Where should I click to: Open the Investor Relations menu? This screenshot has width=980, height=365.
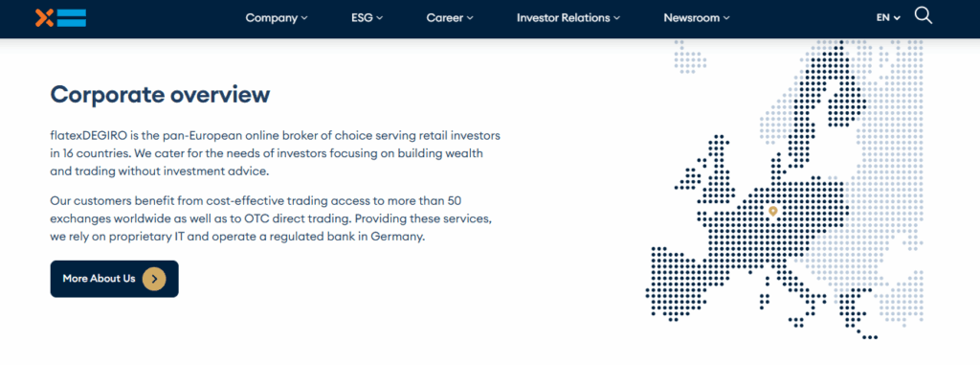[568, 18]
